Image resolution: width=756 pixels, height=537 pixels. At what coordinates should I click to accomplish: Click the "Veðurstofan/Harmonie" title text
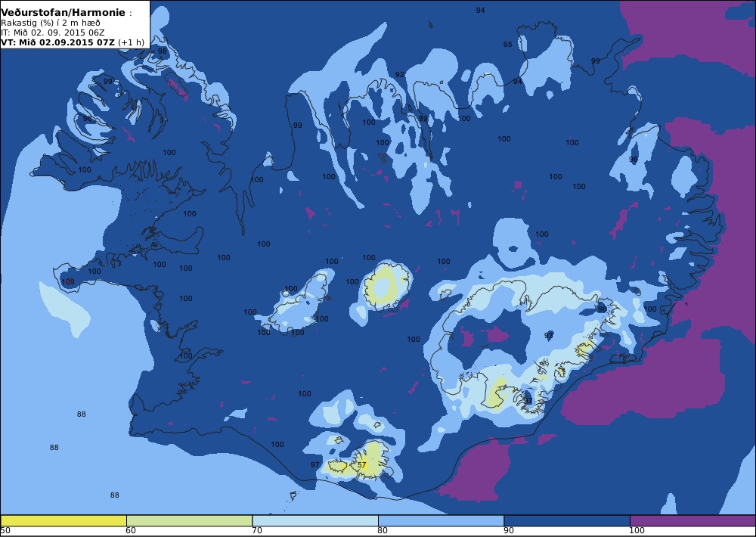click(x=64, y=13)
